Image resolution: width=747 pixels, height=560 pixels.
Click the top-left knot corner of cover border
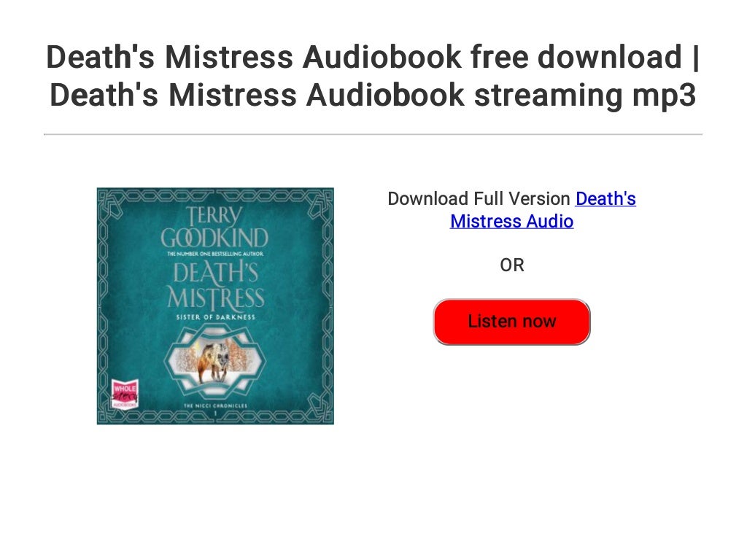[x=111, y=201]
